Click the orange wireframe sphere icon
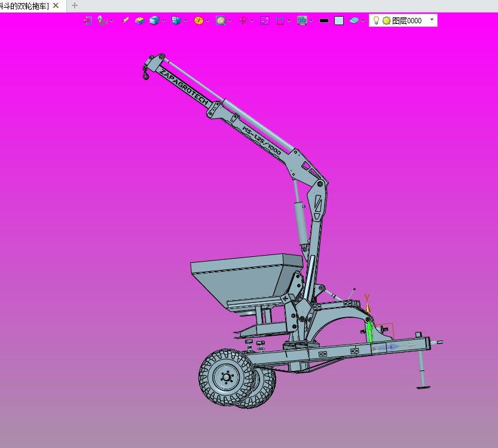498x448 pixels. (198, 21)
